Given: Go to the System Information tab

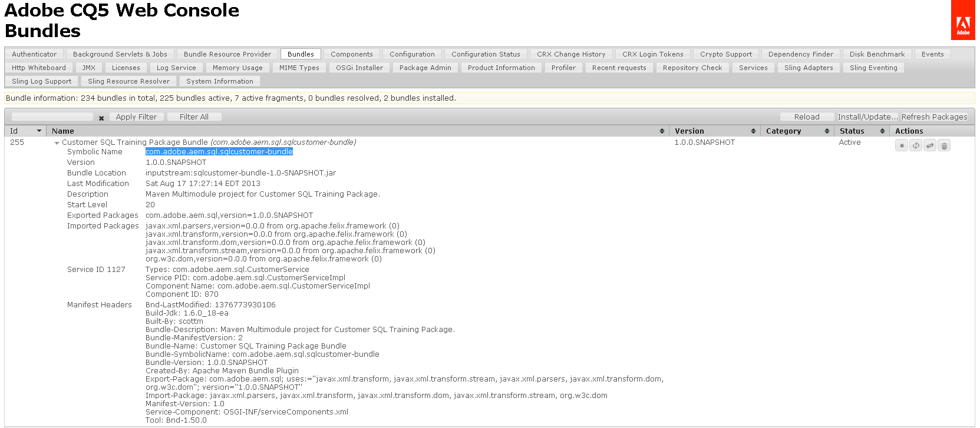Looking at the screenshot, I should [x=220, y=81].
